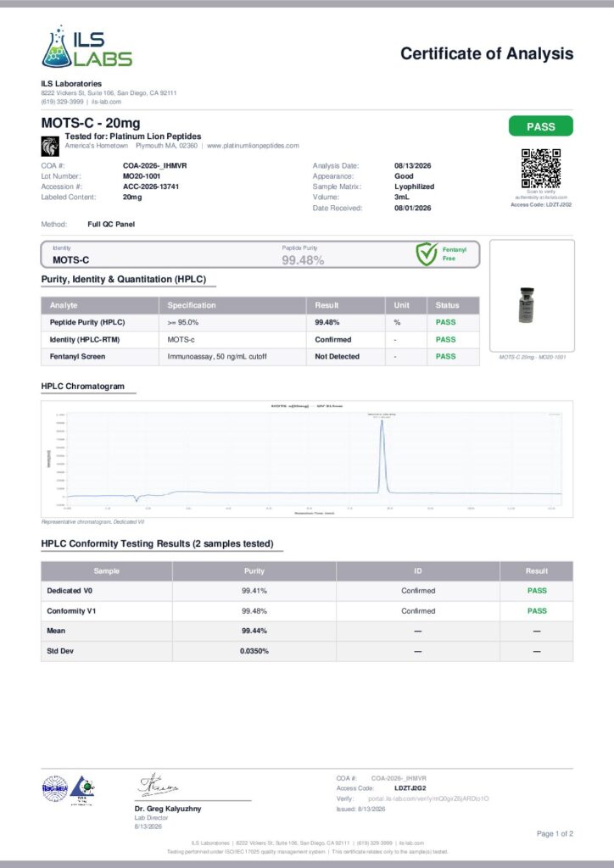Click the QR code for authenticity
Image resolution: width=614 pixels, height=868 pixels.
point(541,169)
